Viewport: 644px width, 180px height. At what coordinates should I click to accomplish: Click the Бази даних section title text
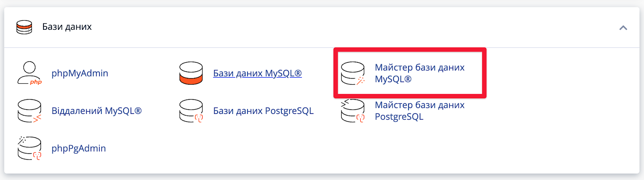click(x=67, y=27)
